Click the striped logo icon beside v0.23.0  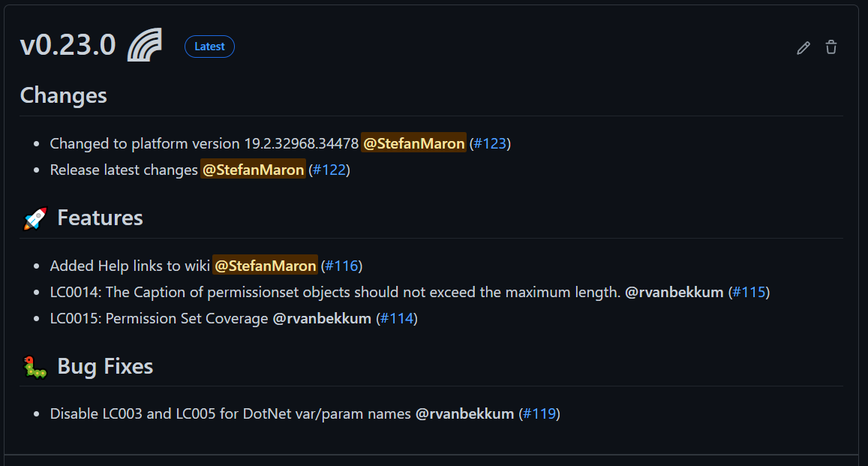point(145,46)
